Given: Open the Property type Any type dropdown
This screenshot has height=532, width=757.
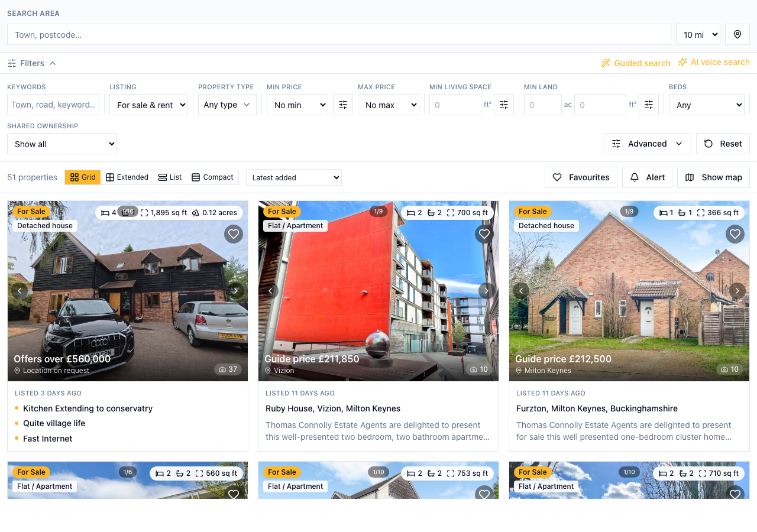Looking at the screenshot, I should click(x=227, y=105).
